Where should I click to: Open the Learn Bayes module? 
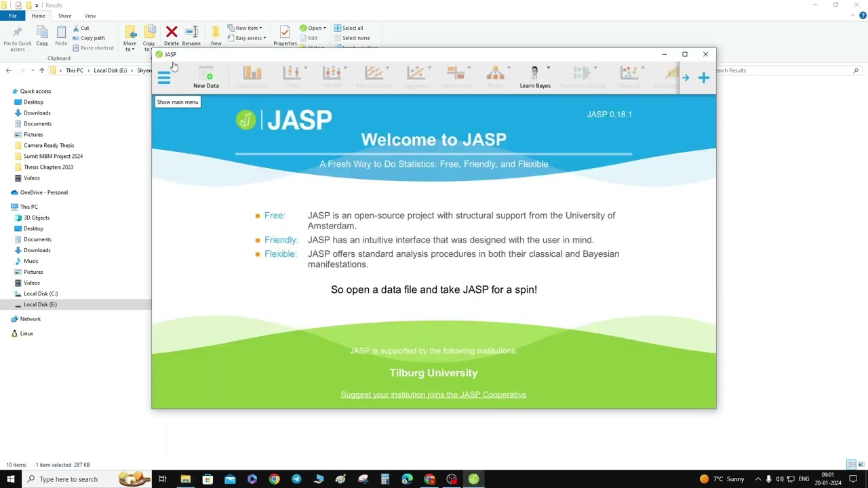[535, 77]
